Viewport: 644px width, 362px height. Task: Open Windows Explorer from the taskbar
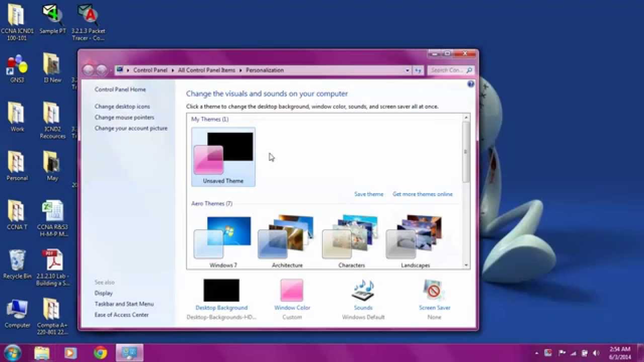click(x=42, y=353)
